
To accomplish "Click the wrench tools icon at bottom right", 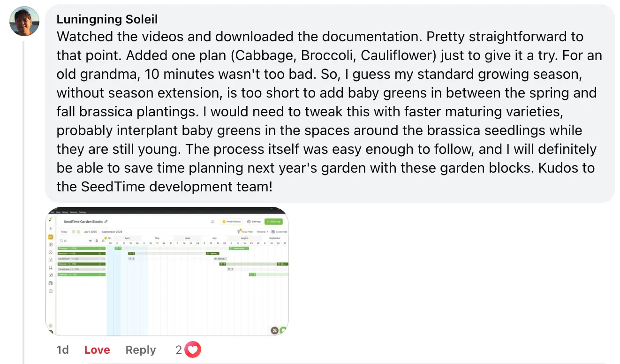I will click(x=275, y=331).
